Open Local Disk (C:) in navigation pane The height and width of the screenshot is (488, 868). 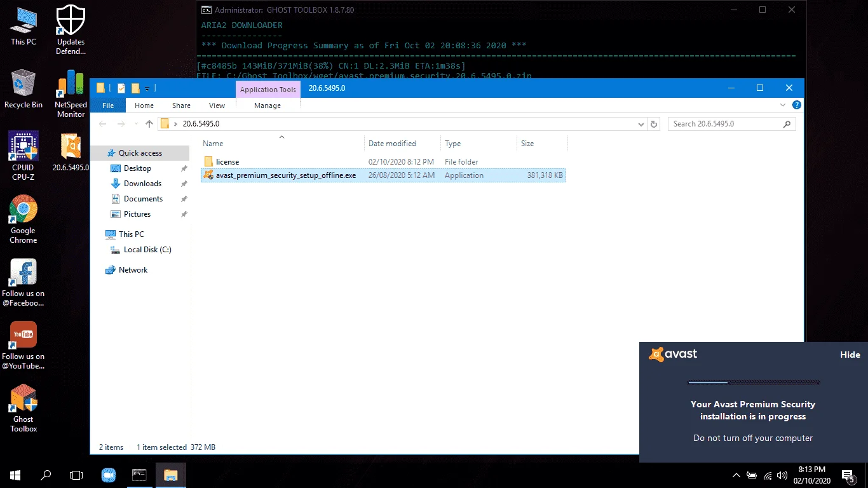pos(147,250)
